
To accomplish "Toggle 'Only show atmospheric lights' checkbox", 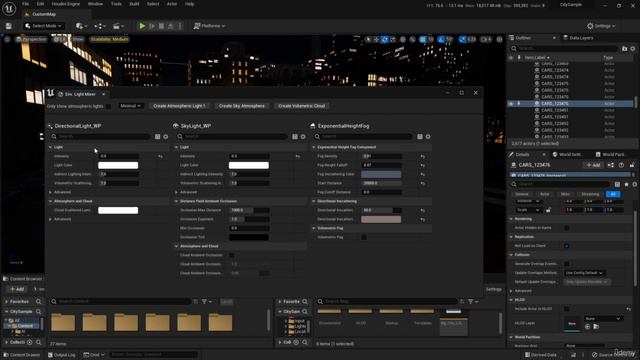I will coord(108,106).
